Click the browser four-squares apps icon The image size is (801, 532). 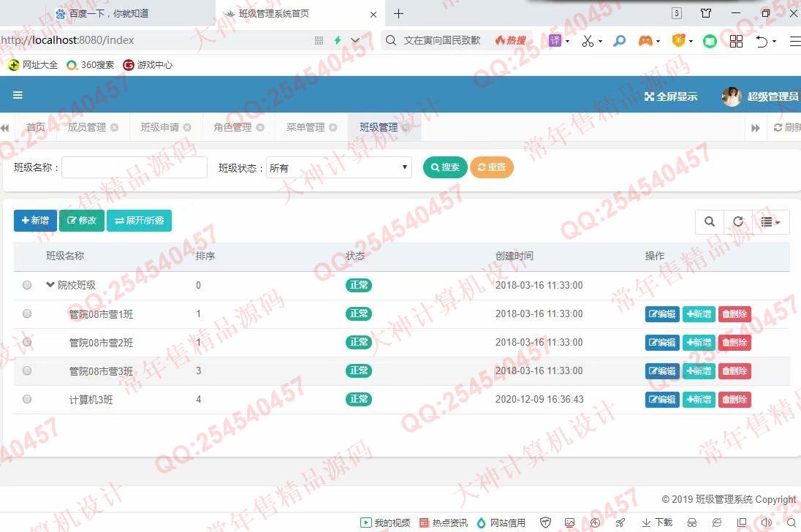(x=736, y=41)
